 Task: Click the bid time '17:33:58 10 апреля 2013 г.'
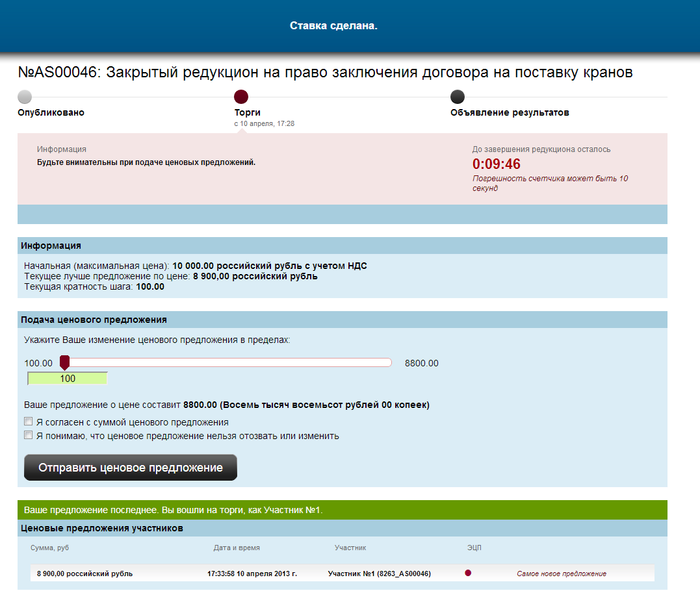252,574
